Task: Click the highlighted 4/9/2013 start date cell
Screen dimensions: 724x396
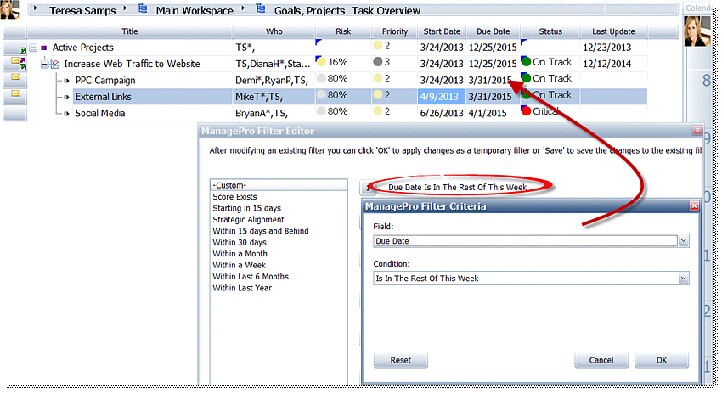Action: tap(441, 96)
